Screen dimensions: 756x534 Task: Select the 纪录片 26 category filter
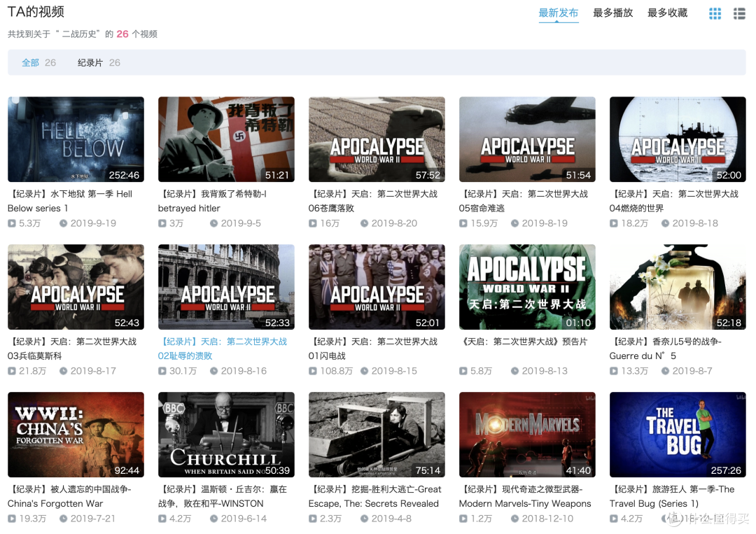click(x=99, y=63)
